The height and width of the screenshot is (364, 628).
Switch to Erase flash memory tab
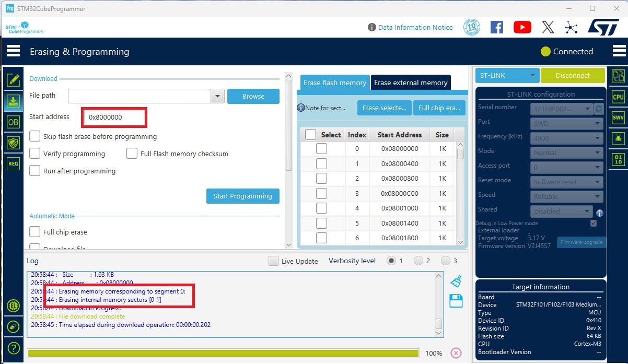(335, 83)
